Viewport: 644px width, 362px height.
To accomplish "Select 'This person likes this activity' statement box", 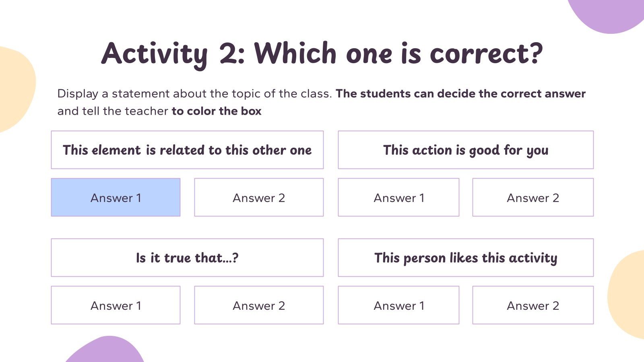I will click(x=466, y=258).
